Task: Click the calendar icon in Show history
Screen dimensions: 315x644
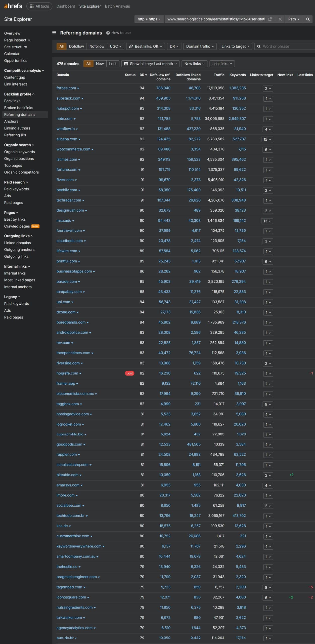Action: [x=126, y=64]
